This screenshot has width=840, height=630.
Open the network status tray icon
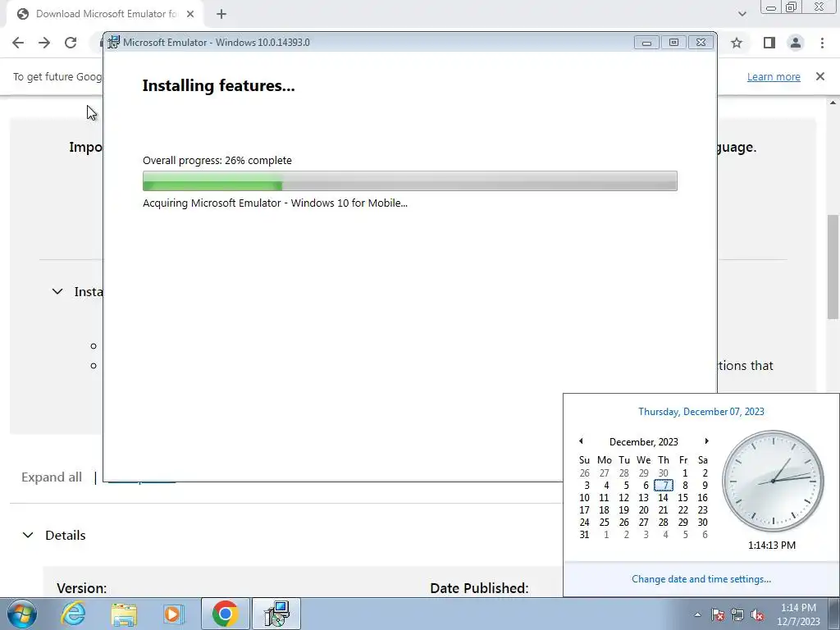pyautogui.click(x=737, y=614)
